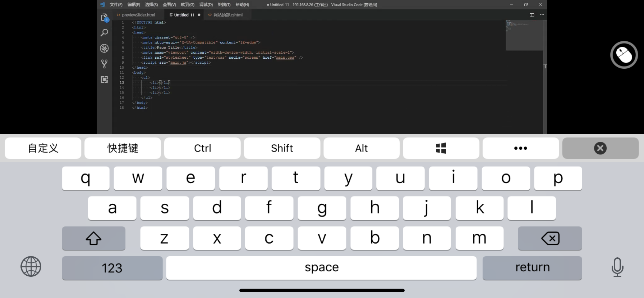Toggle the Shift modifier in shortcut bar

click(282, 148)
